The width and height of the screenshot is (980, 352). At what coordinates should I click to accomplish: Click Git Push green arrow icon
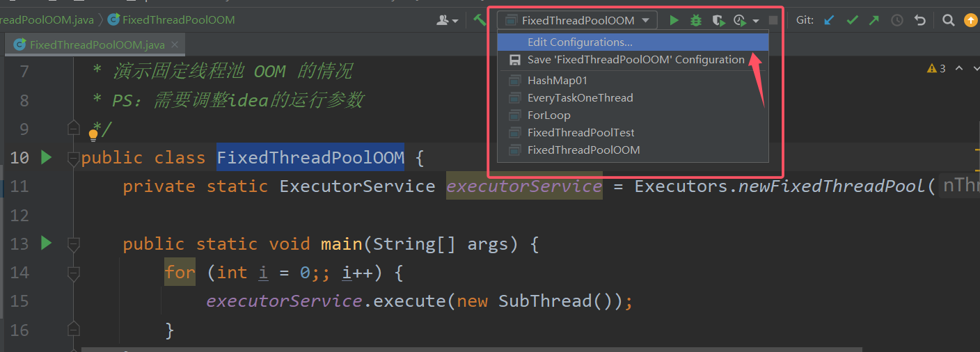coord(874,21)
